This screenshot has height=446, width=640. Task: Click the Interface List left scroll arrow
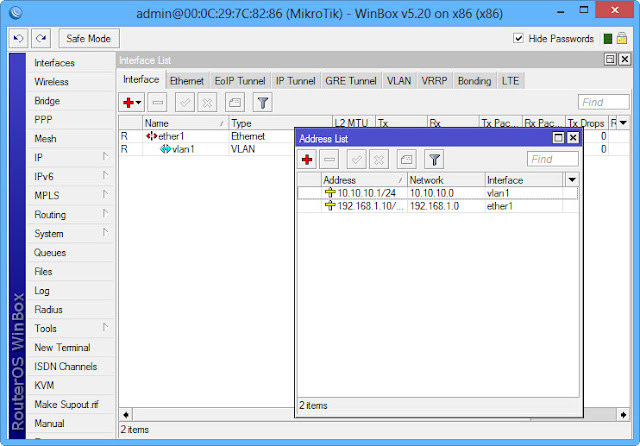coord(126,415)
